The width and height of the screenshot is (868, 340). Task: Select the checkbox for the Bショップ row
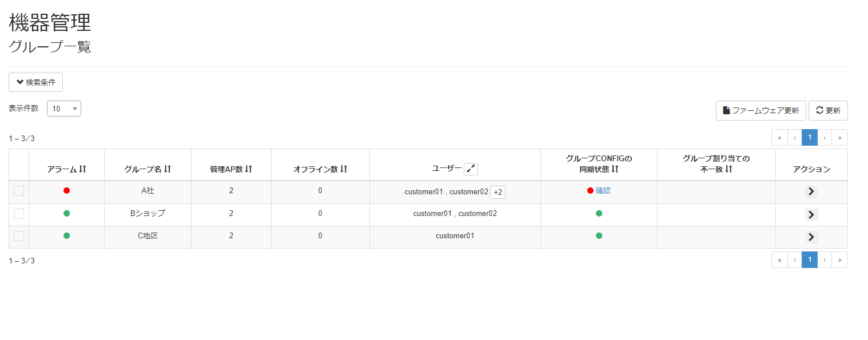point(18,213)
